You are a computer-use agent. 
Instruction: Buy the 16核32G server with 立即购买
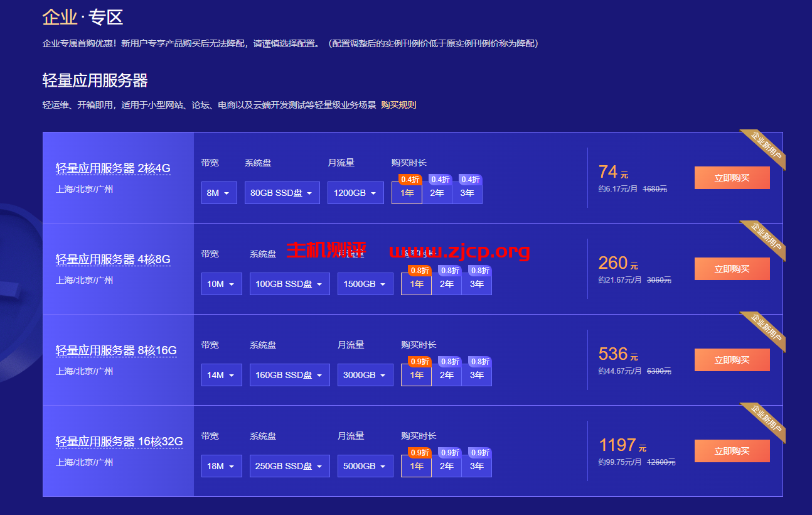pyautogui.click(x=732, y=451)
